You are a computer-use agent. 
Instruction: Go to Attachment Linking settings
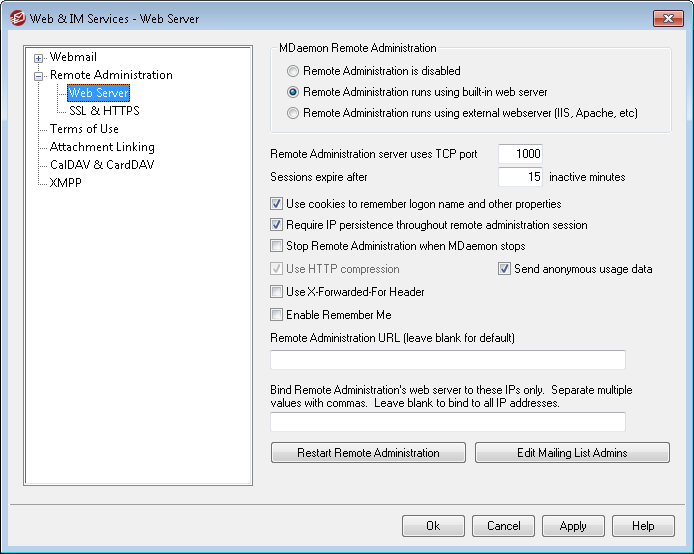102,147
